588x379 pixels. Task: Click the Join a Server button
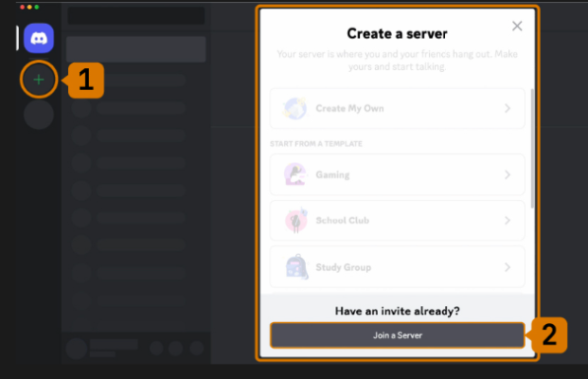pos(397,335)
